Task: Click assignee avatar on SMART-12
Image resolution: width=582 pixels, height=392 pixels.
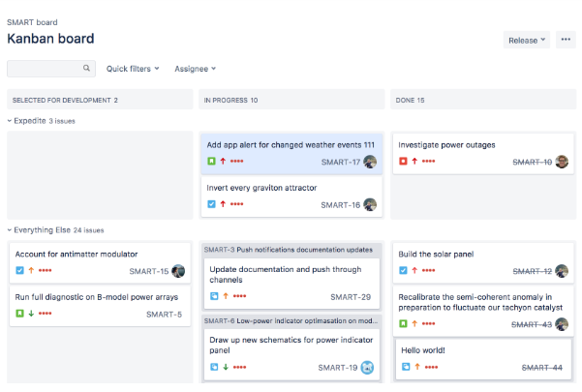Action: tap(562, 271)
